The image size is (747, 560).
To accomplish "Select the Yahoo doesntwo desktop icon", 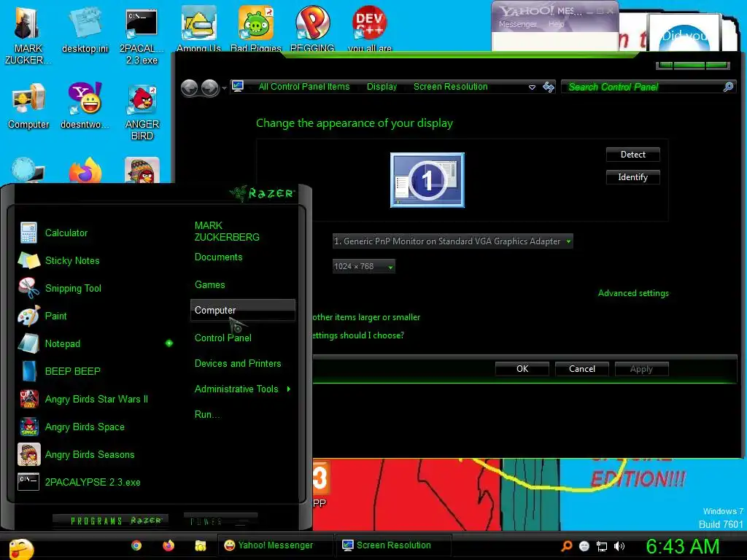I will pos(85,106).
